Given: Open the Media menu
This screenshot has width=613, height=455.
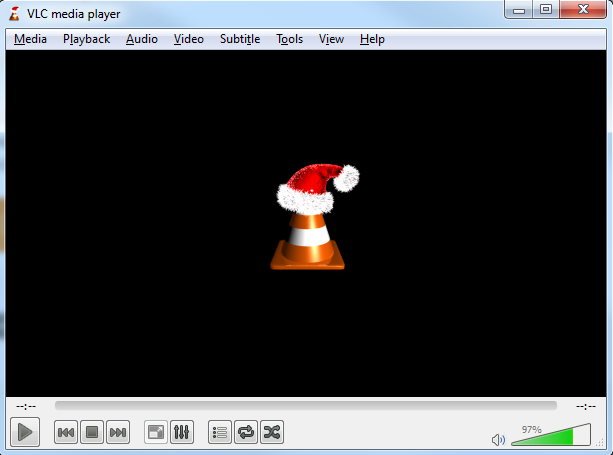Looking at the screenshot, I should click(x=30, y=39).
